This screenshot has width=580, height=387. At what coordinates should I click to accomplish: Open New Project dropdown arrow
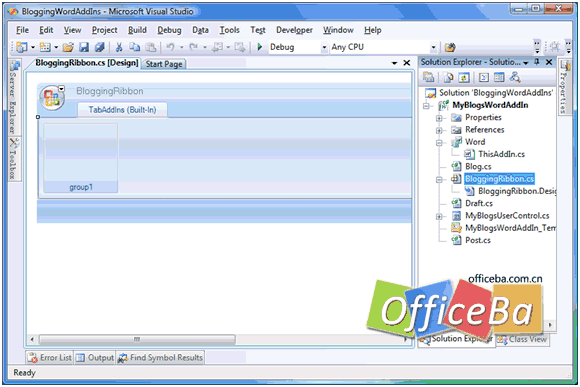[x=33, y=48]
